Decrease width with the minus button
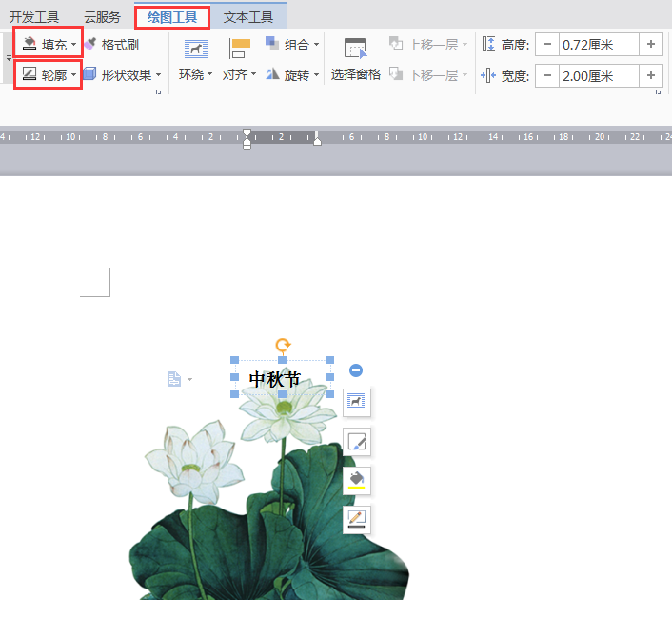The width and height of the screenshot is (672, 639). click(547, 76)
